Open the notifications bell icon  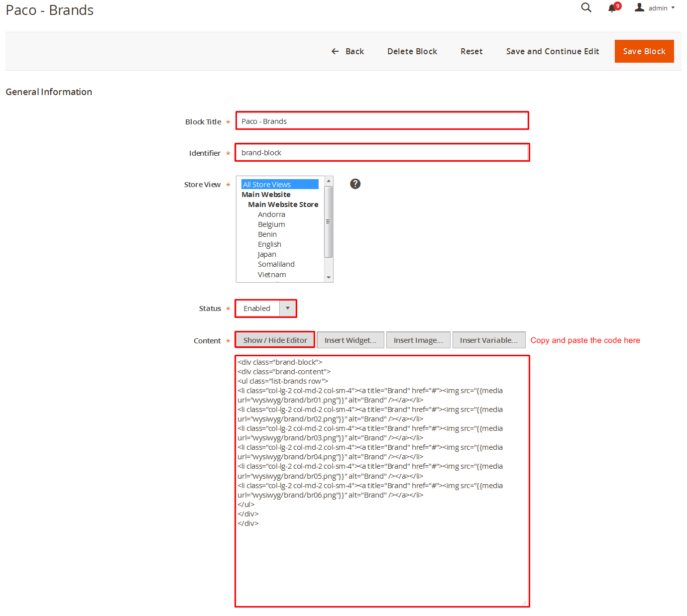[x=612, y=8]
